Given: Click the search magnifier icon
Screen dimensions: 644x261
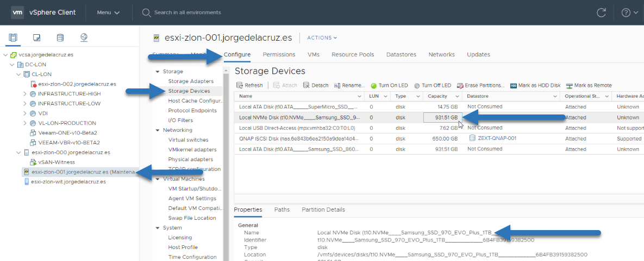Looking at the screenshot, I should pyautogui.click(x=146, y=12).
